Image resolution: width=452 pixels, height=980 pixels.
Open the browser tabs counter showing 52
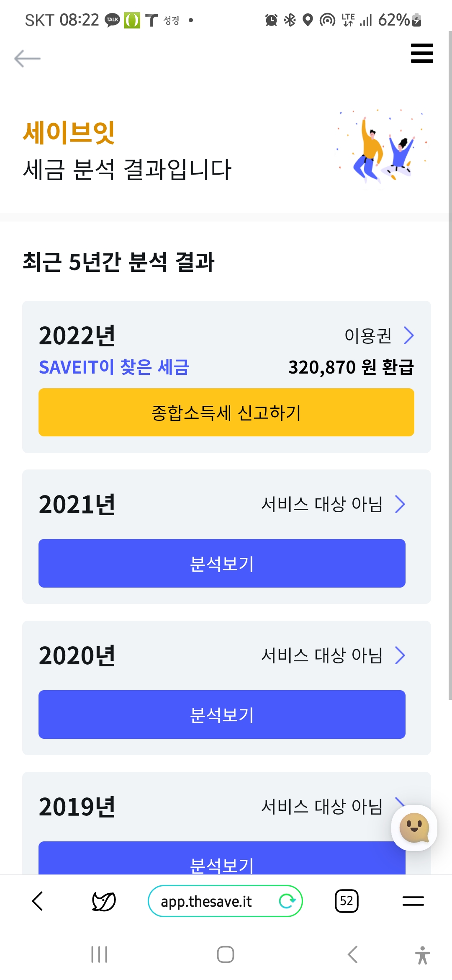click(x=347, y=901)
